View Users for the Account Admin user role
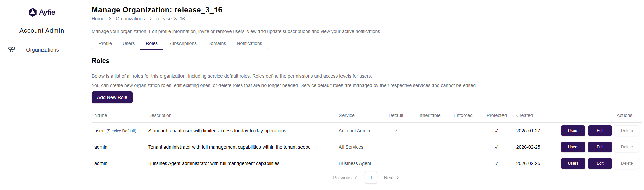Image resolution: width=644 pixels, height=190 pixels. (x=573, y=131)
